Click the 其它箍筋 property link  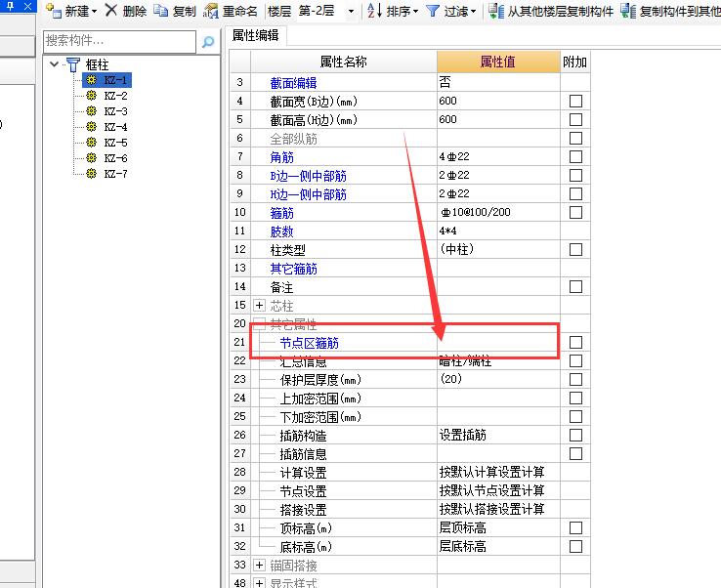293,269
